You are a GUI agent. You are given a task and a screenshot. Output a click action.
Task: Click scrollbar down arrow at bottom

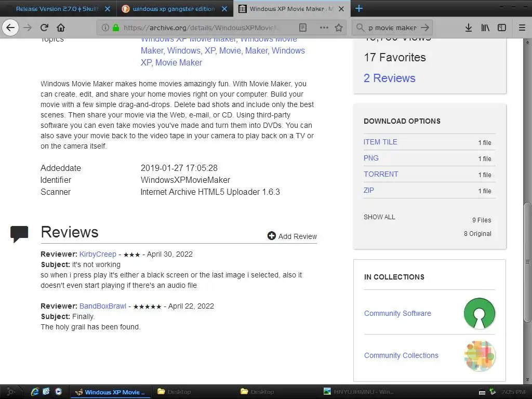coord(527,380)
